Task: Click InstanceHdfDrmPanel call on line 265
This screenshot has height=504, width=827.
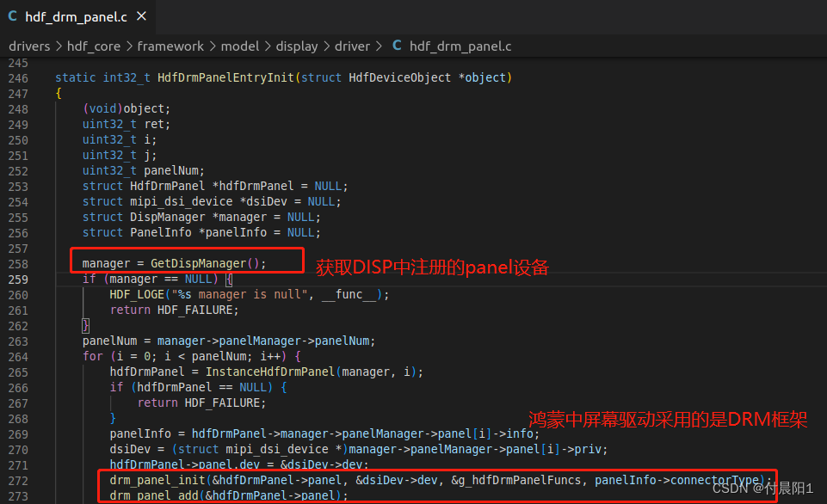Action: click(x=270, y=372)
